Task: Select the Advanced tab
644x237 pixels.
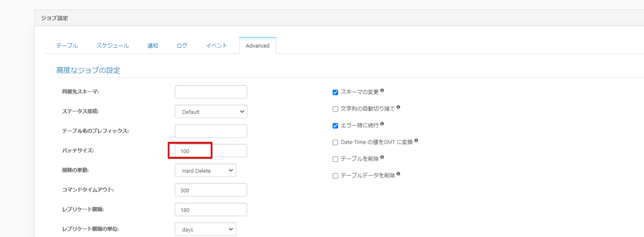Action: pos(258,46)
